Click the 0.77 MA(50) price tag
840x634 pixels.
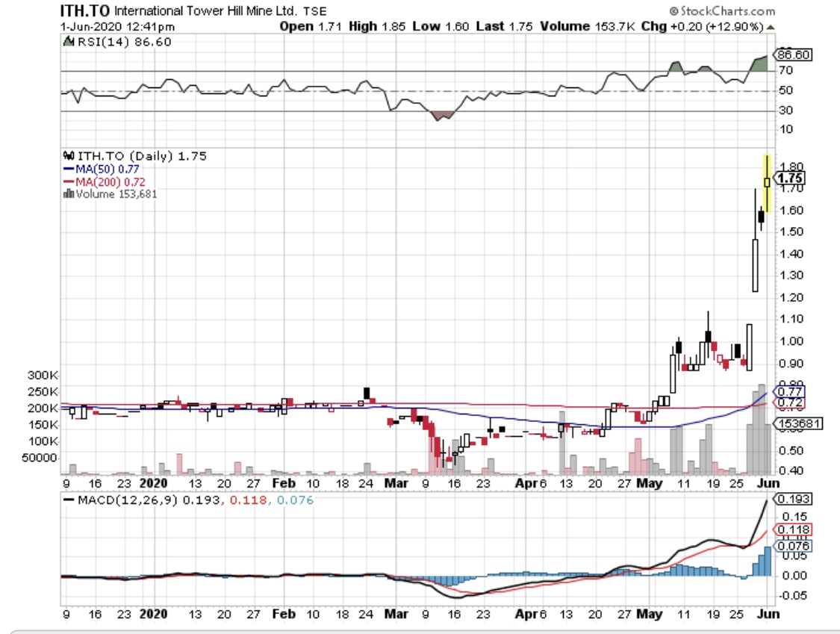(x=789, y=391)
